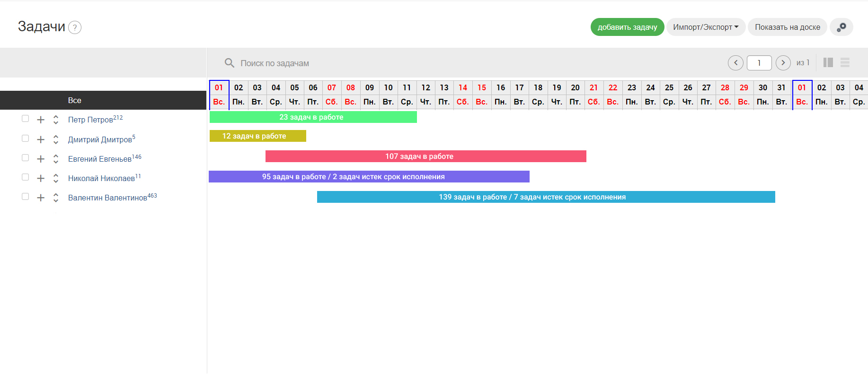Go to the previous page arrow
The image size is (868, 390).
point(735,63)
